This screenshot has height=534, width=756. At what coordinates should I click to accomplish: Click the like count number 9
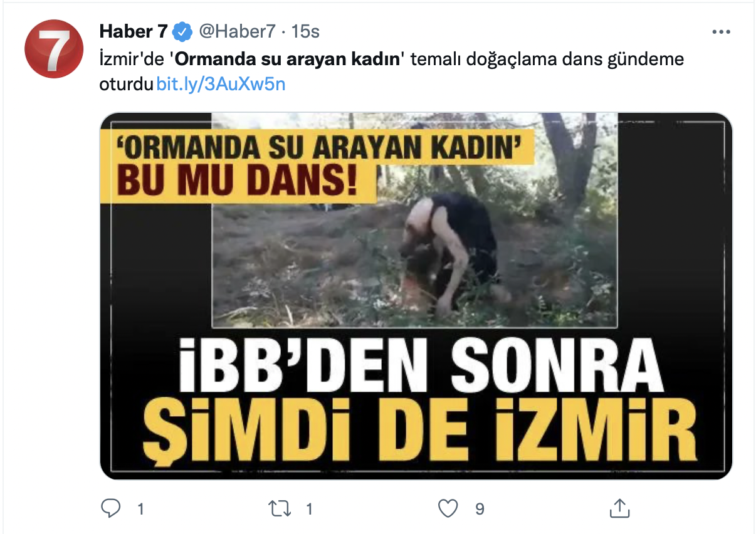[480, 509]
